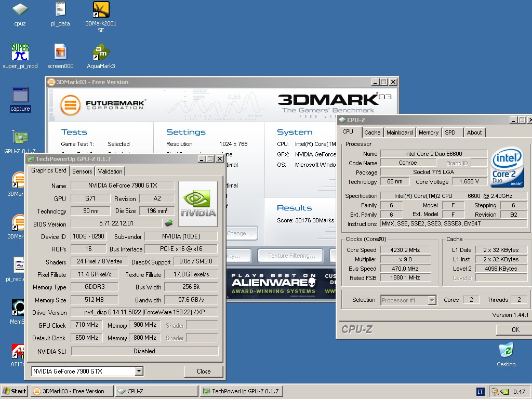Image resolution: width=532 pixels, height=399 pixels.
Task: Open the Memory tab in CPU-Z
Action: click(x=429, y=132)
